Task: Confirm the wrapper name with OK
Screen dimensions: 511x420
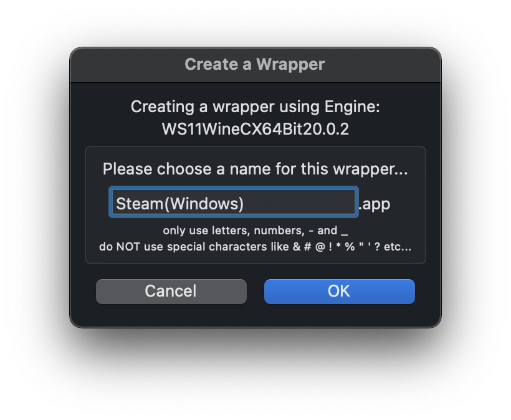Action: click(339, 291)
